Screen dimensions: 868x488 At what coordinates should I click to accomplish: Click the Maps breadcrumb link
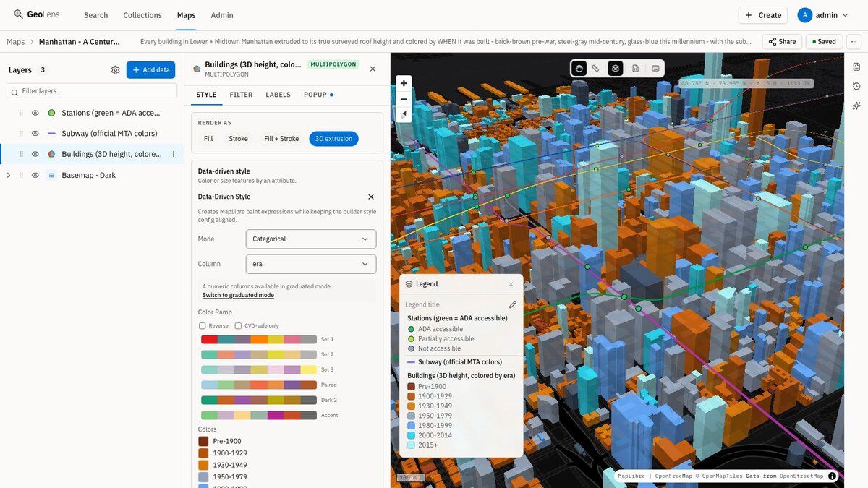(x=15, y=42)
